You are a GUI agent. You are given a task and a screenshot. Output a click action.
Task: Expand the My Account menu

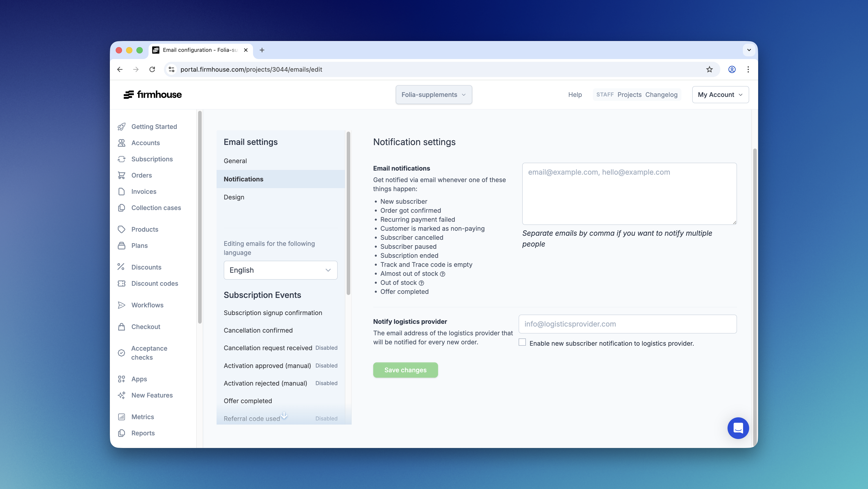click(720, 95)
